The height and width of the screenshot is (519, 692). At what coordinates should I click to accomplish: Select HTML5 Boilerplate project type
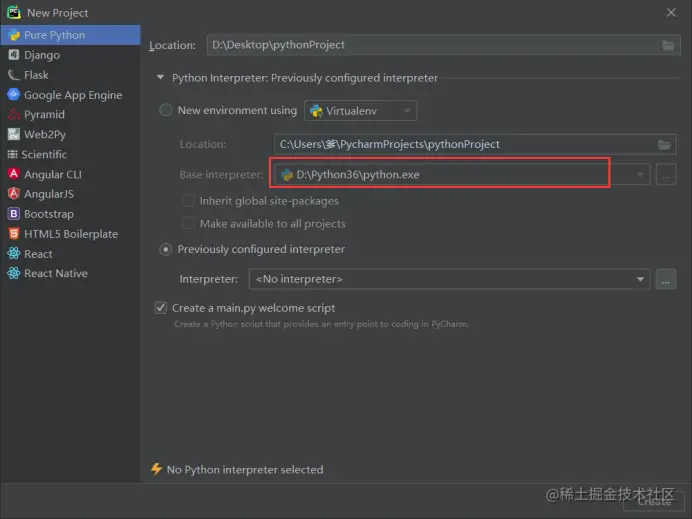coord(70,234)
